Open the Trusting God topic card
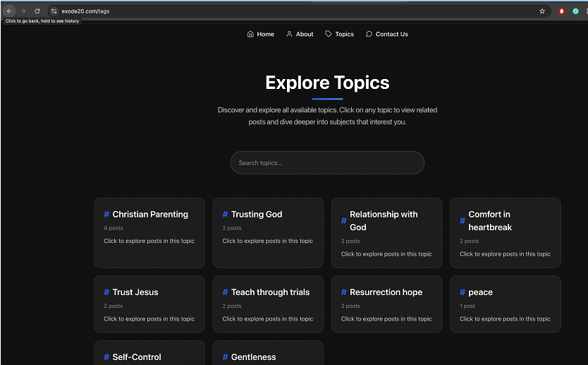Viewport: 588px width, 365px height. tap(268, 232)
